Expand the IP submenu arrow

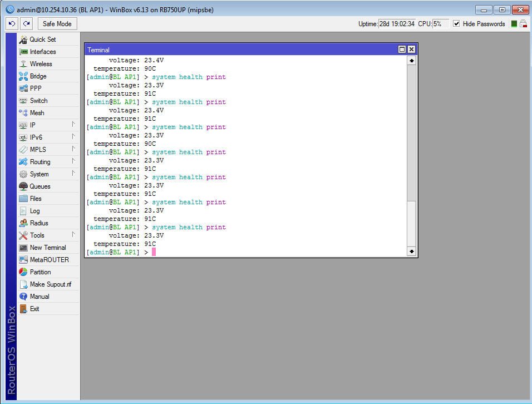tap(73, 125)
